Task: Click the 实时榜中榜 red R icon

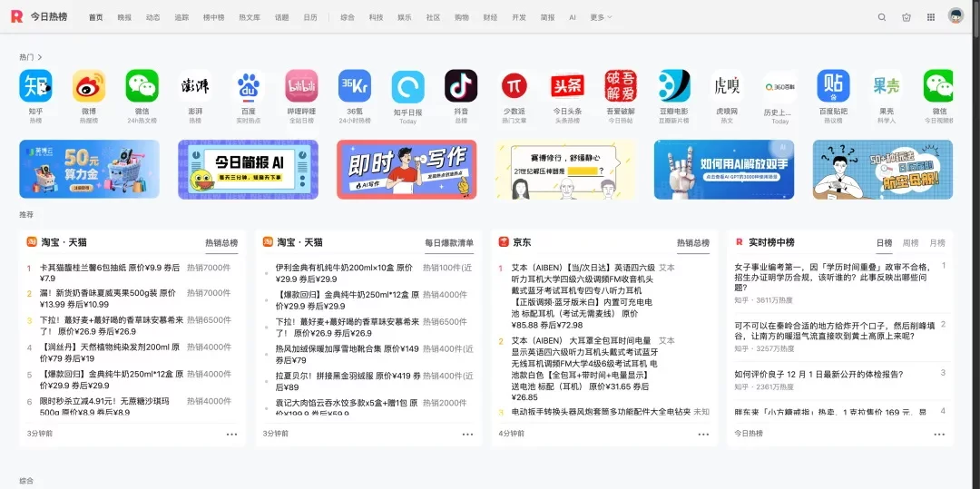Action: pos(740,241)
